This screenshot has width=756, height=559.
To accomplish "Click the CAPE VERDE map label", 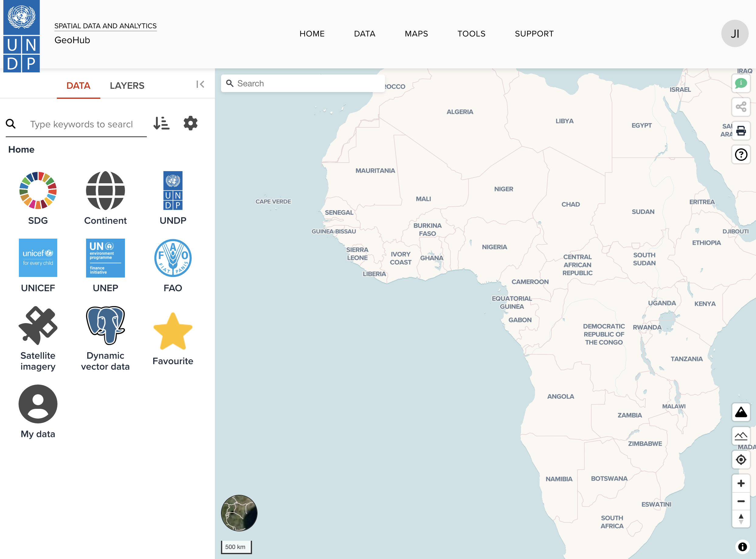I will 273,201.
